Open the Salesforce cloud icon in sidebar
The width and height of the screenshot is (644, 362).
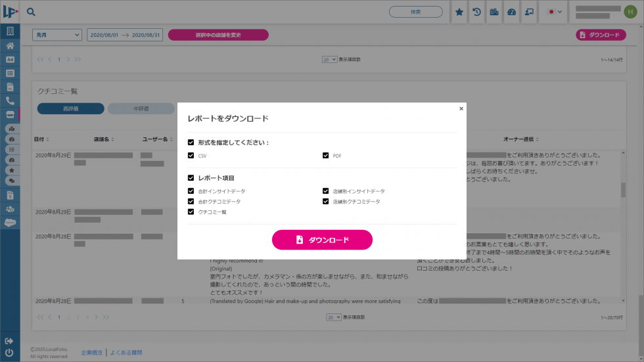[x=10, y=222]
